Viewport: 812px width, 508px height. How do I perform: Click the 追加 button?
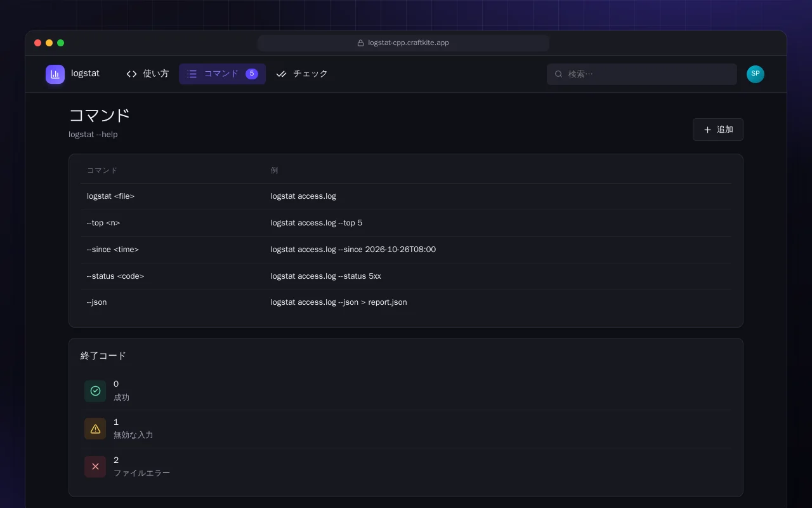(x=718, y=130)
